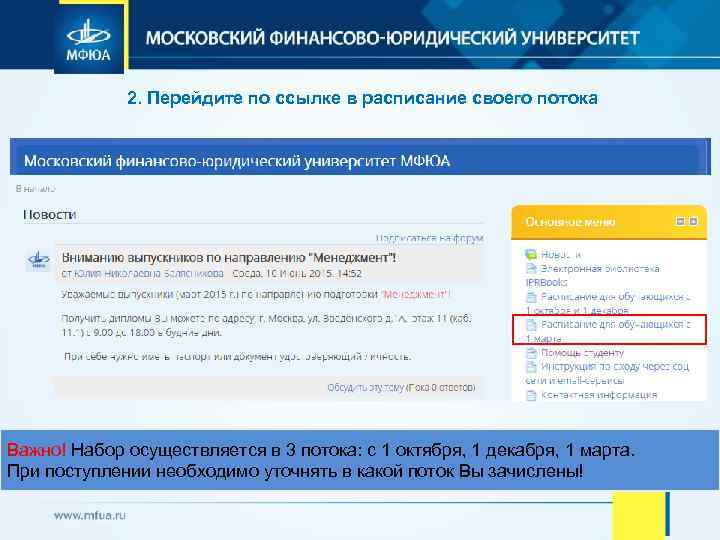This screenshot has width=720, height=540.
Task: Open schedule for students from 1 марта
Action: (608, 331)
